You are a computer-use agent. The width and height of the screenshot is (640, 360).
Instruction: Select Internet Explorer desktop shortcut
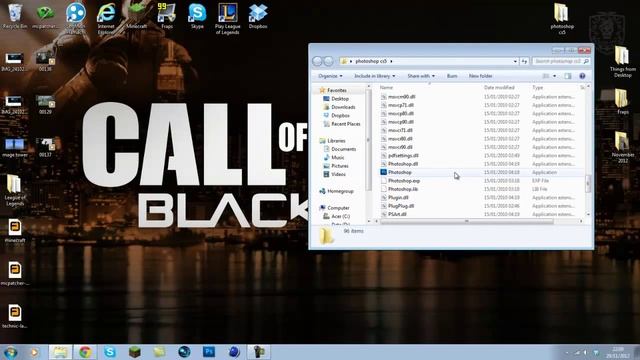pos(106,18)
